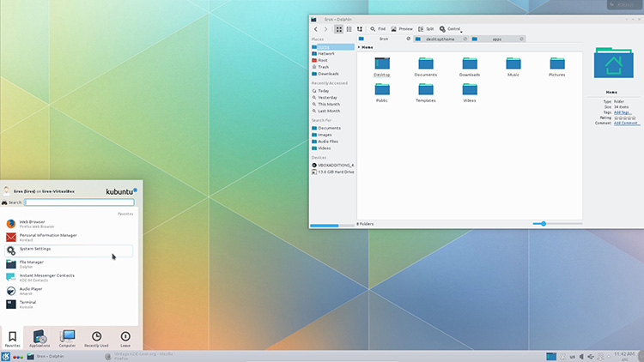Screen dimensions: 644x362
Task: Toggle the Preview option in Dolphin toolbar
Action: (403, 29)
